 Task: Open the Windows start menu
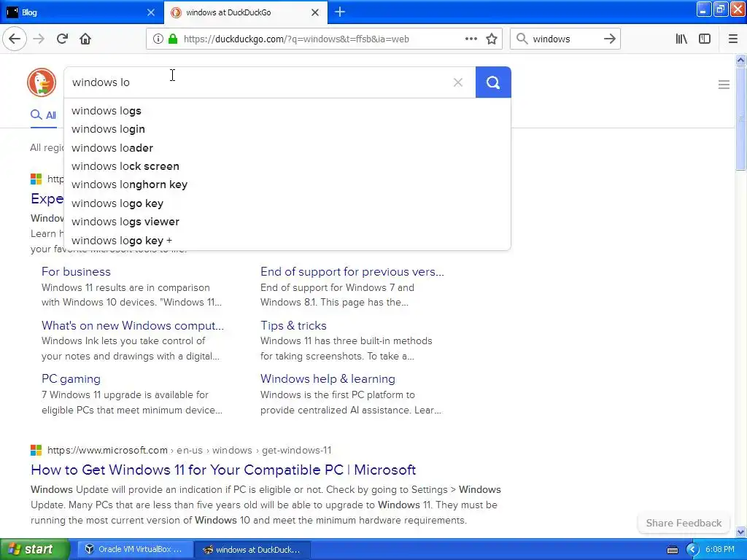tap(34, 550)
